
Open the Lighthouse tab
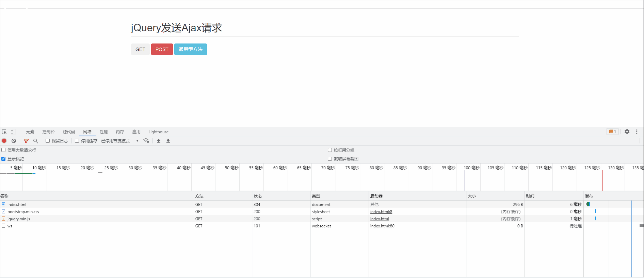click(x=158, y=132)
